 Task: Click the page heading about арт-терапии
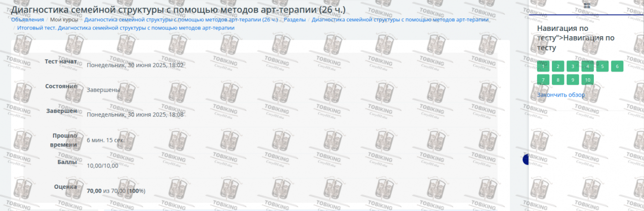tap(178, 9)
